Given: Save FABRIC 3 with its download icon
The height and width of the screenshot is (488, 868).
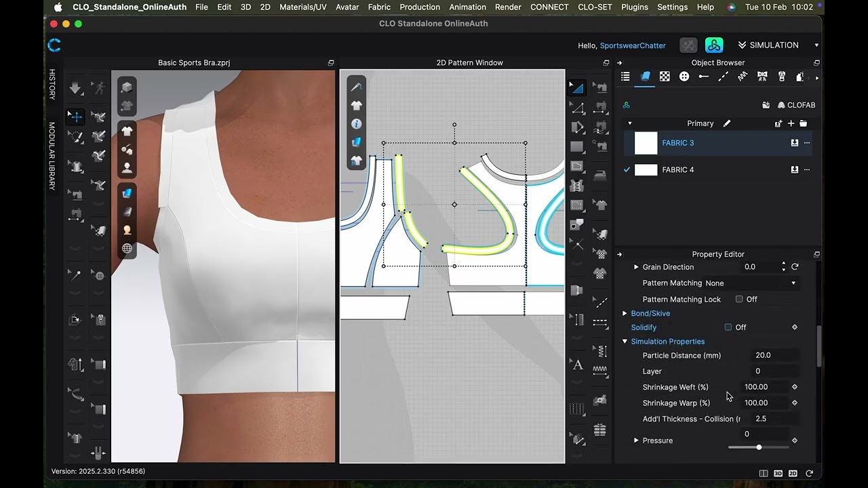Looking at the screenshot, I should (x=794, y=143).
